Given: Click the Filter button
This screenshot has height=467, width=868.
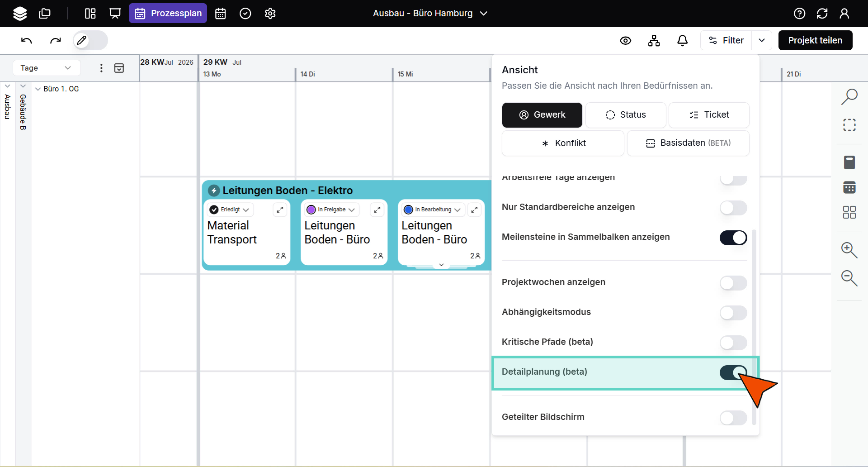Looking at the screenshot, I should [726, 40].
